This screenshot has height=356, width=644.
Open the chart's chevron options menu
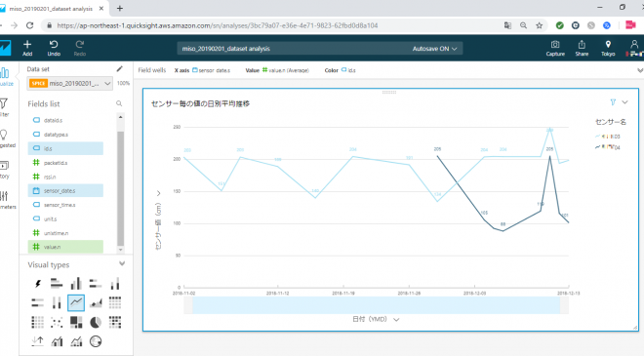(624, 102)
